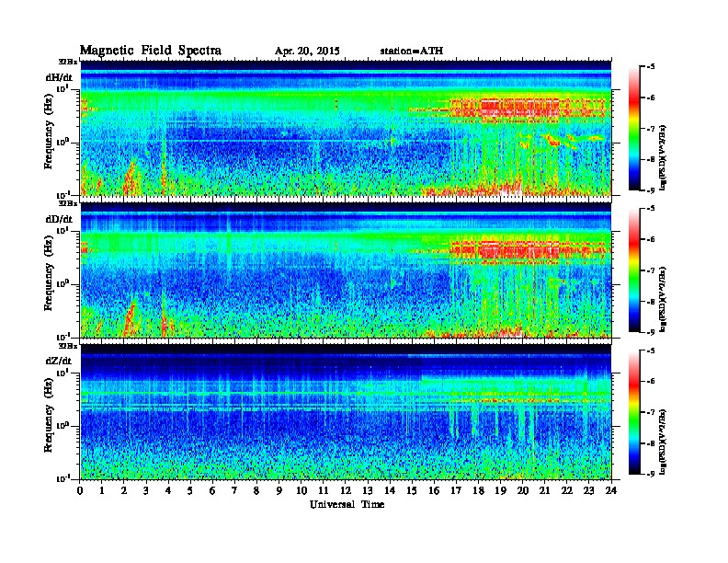
Task: Click hour 13 on the time axis
Action: [368, 490]
